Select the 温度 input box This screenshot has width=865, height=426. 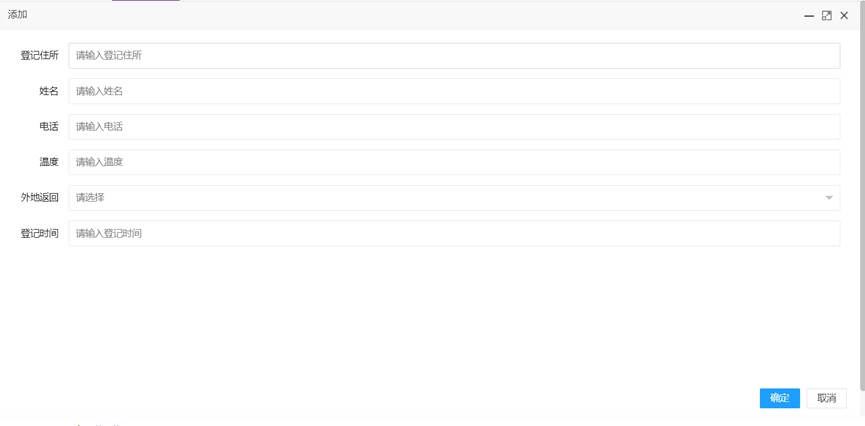(454, 162)
